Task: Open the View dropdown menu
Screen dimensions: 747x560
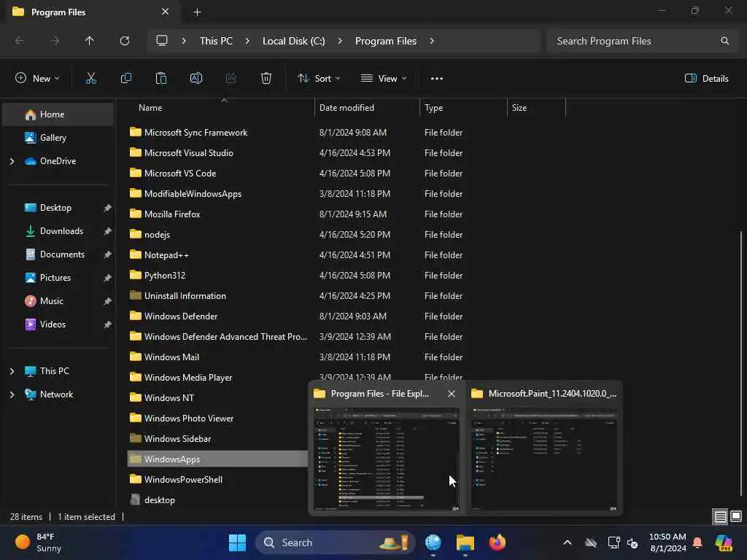Action: pyautogui.click(x=384, y=79)
